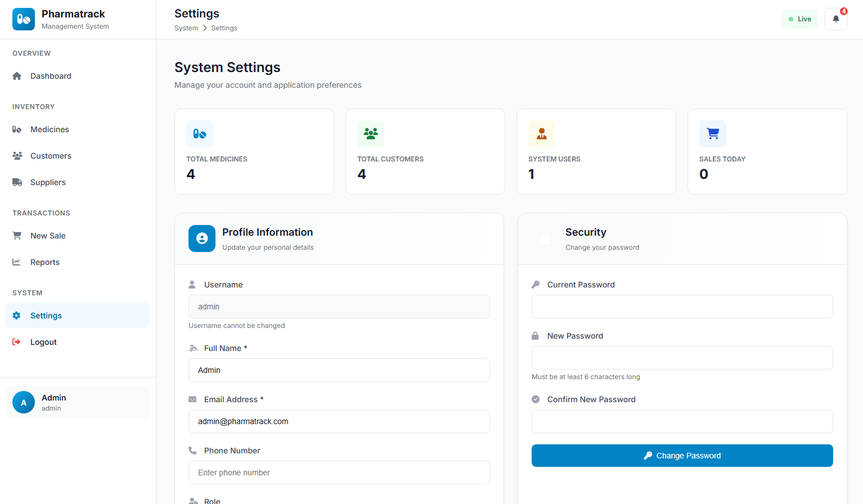
Task: Start a New Sale
Action: click(48, 236)
